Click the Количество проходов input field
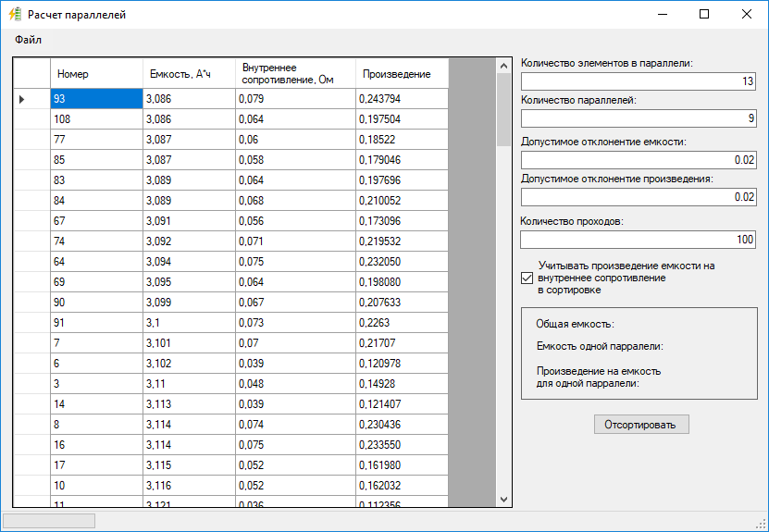This screenshot has width=769, height=532. point(639,240)
